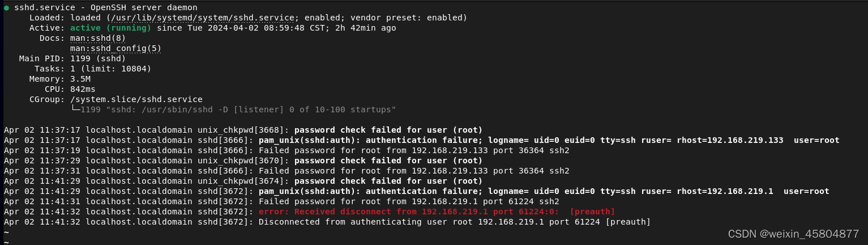Click the green "active (running)" status text
The image size is (868, 245).
click(110, 28)
